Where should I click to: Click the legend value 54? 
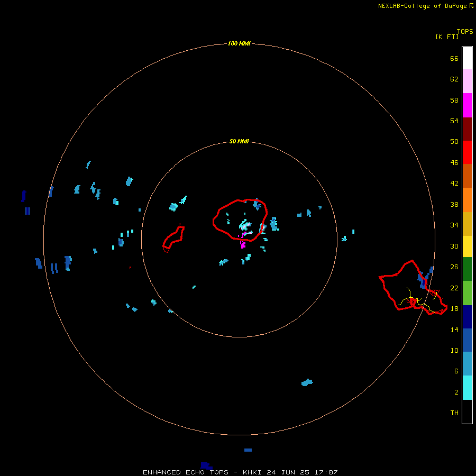pos(454,121)
